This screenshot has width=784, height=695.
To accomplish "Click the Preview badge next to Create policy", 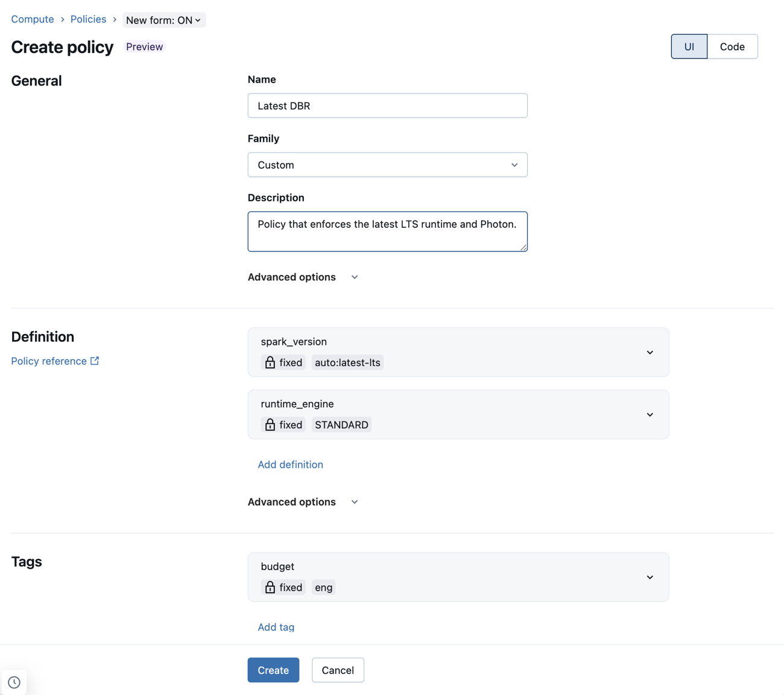I will pos(144,46).
